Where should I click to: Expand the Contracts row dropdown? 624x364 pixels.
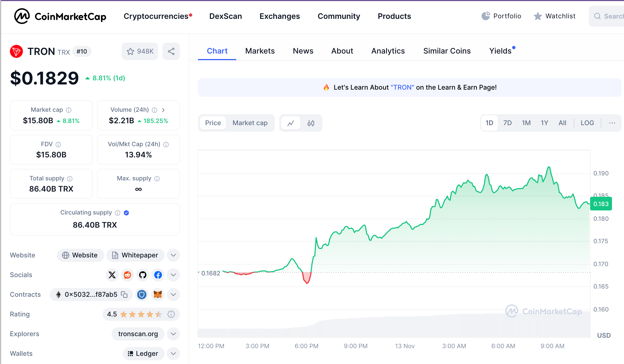click(x=173, y=295)
